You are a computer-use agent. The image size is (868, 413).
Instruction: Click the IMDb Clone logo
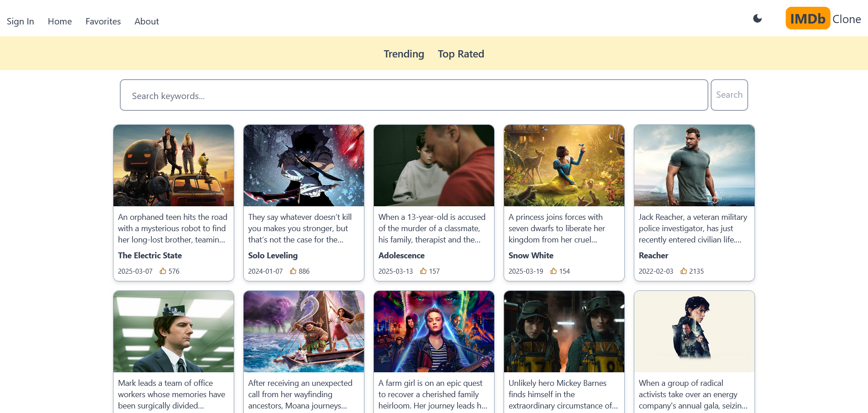point(823,19)
